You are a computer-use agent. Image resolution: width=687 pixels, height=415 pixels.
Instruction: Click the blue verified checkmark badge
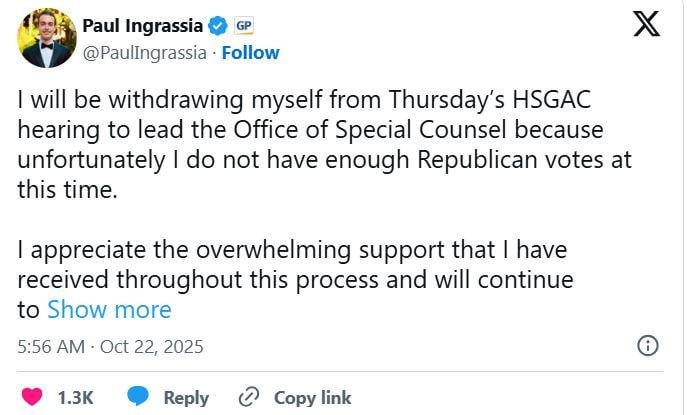(x=216, y=25)
